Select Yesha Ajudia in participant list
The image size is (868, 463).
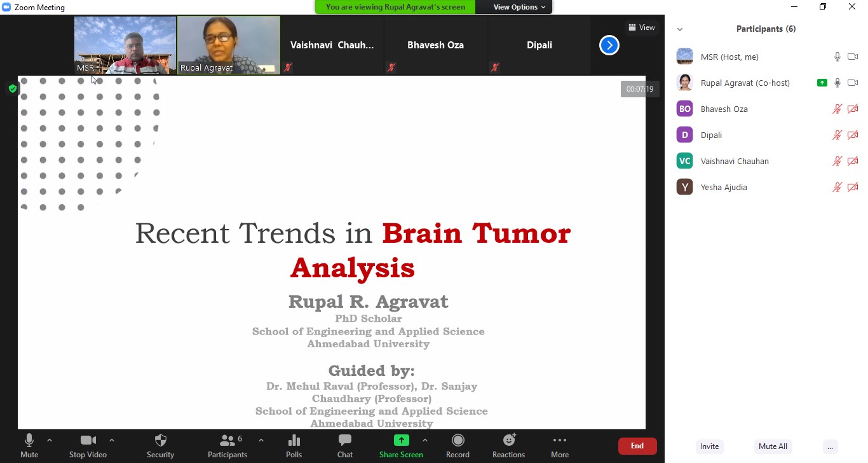pyautogui.click(x=723, y=188)
